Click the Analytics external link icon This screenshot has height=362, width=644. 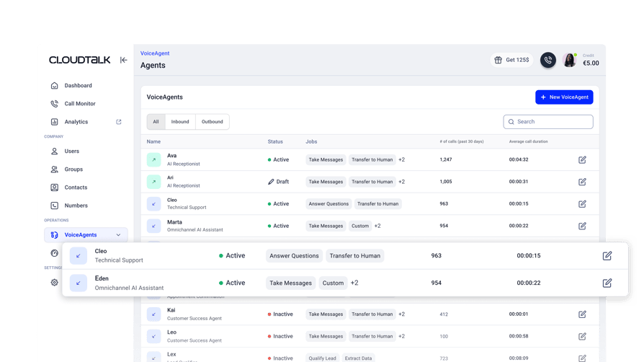tap(119, 122)
